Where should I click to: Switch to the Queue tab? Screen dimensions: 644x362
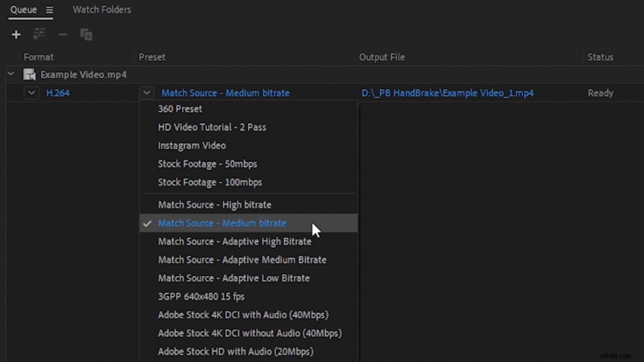23,10
